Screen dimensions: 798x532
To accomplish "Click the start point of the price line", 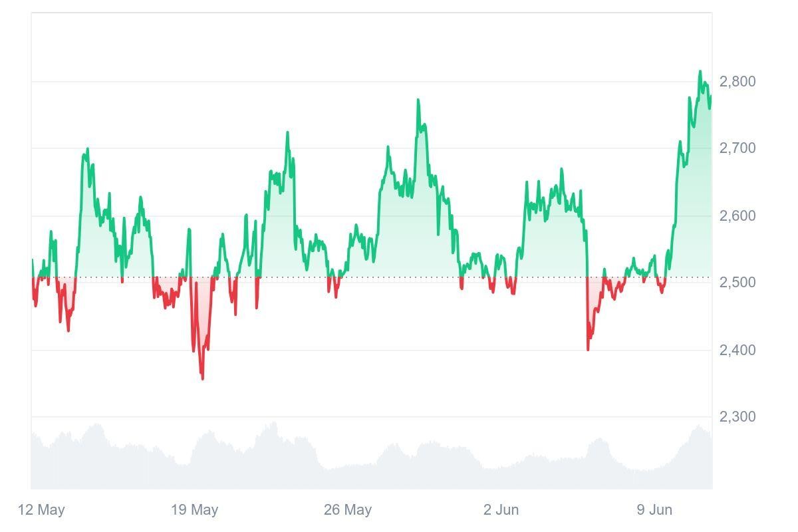I will 32,260.
